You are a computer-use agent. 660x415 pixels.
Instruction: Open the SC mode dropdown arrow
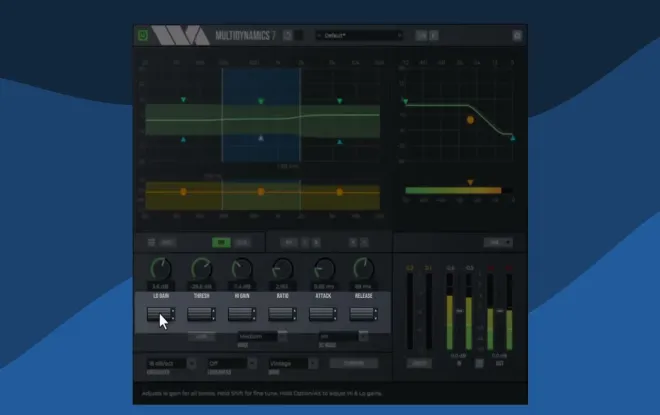(x=363, y=336)
